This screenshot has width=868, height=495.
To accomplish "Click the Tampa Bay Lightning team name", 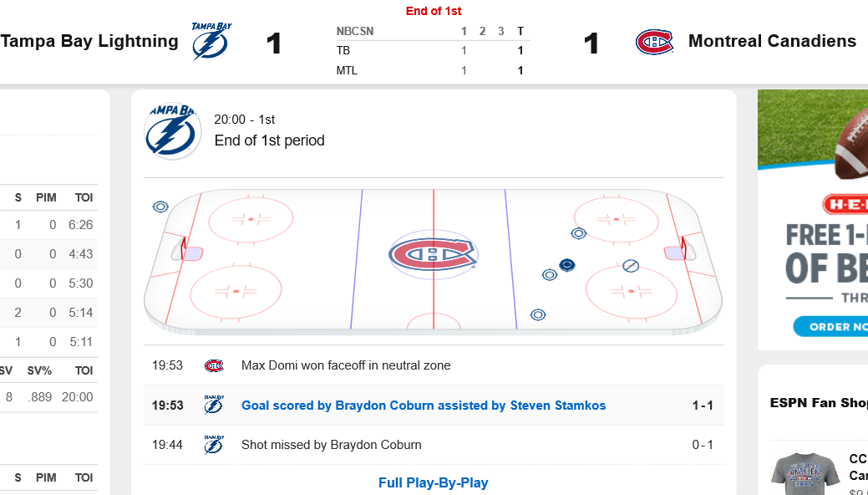I will [89, 41].
